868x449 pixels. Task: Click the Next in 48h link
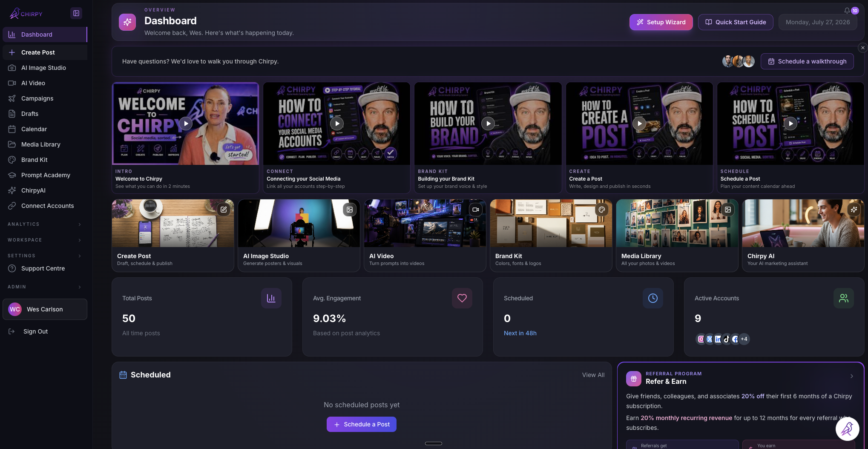[520, 333]
